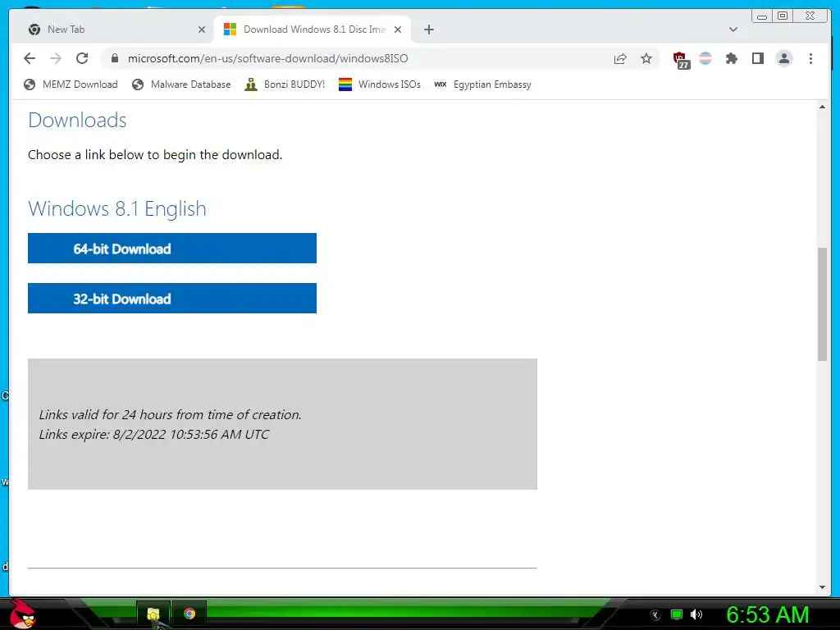Close the Chrome window
This screenshot has width=840, height=630.
pyautogui.click(x=810, y=16)
